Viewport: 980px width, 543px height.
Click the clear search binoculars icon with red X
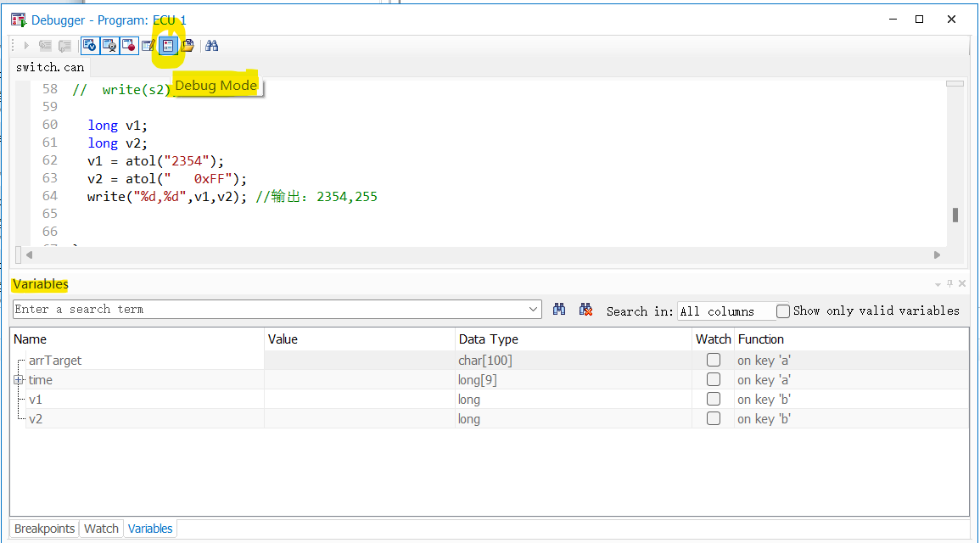tap(585, 310)
